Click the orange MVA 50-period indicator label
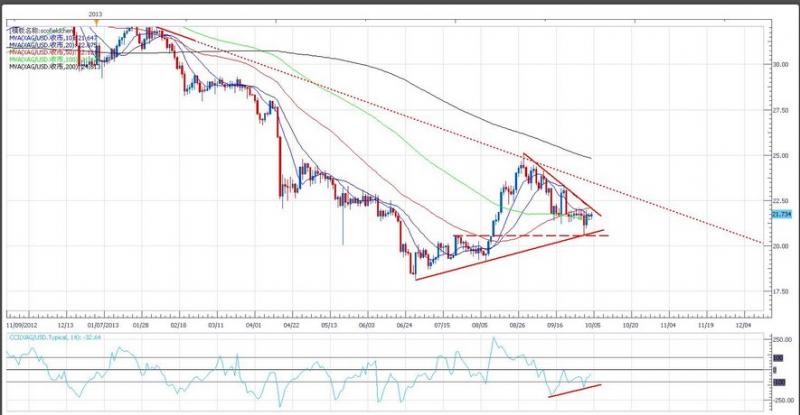The image size is (800, 415). 52,52
